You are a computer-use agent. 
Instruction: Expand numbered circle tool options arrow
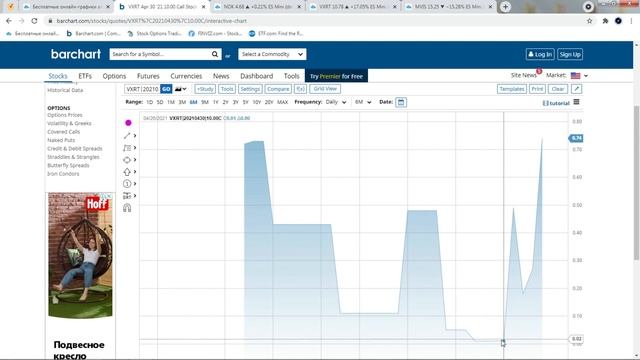135,184
